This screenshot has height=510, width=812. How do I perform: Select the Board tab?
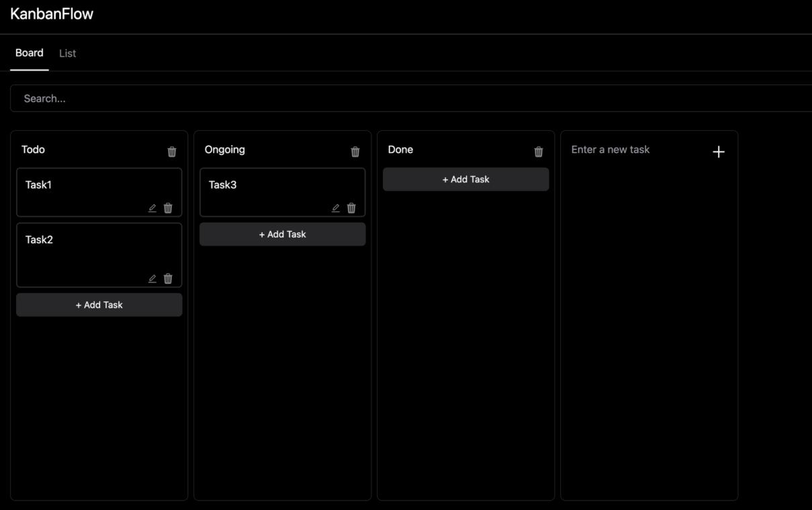pyautogui.click(x=30, y=53)
